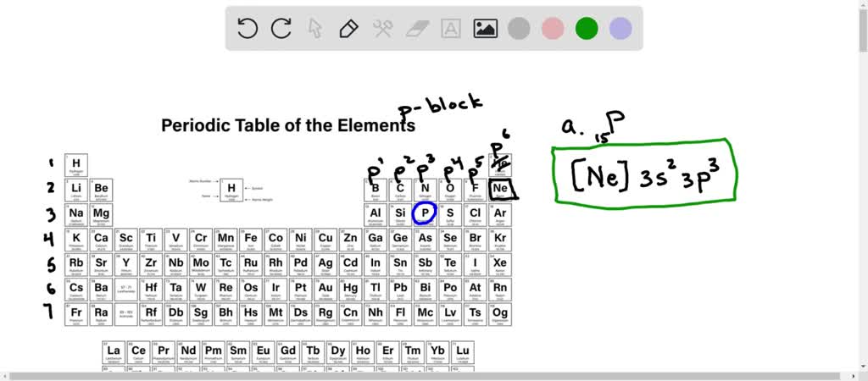Click the H hydrogen cell in row 1

tap(76, 164)
